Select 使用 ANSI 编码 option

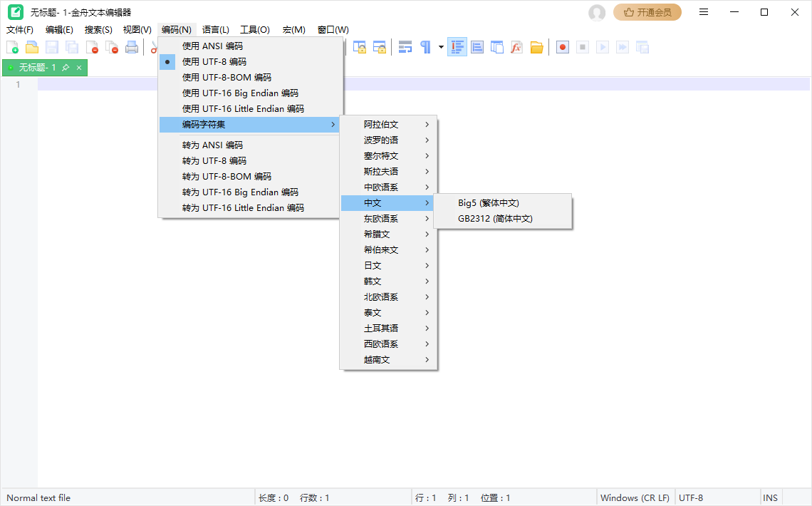pyautogui.click(x=249, y=46)
